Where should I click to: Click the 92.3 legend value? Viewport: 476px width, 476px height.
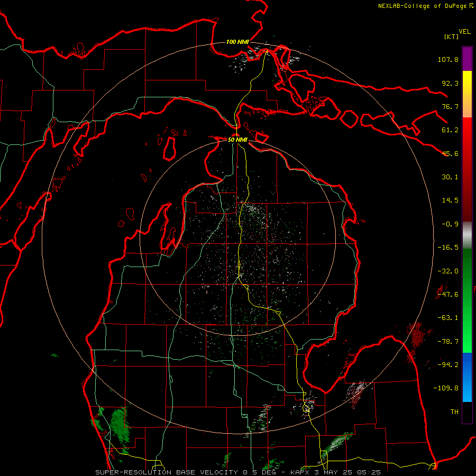click(450, 83)
